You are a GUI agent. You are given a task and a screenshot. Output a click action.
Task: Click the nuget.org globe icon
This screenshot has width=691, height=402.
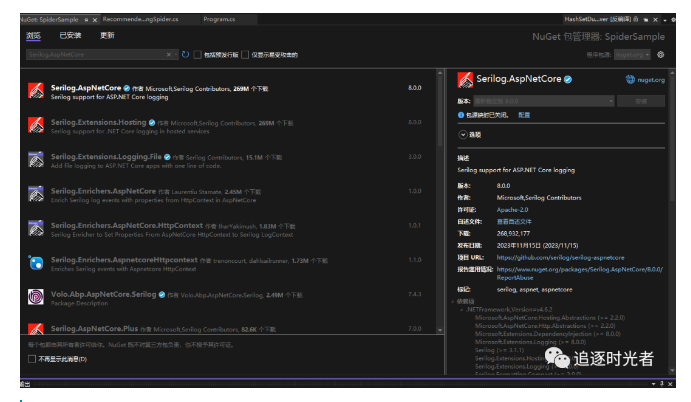630,79
